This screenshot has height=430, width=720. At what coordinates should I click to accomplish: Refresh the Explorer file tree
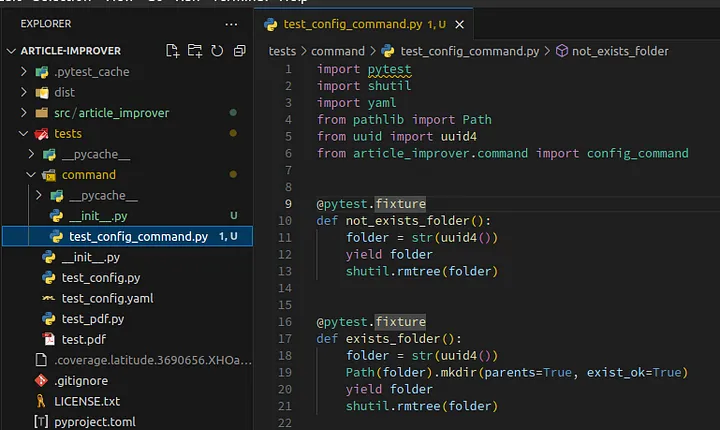click(x=217, y=51)
